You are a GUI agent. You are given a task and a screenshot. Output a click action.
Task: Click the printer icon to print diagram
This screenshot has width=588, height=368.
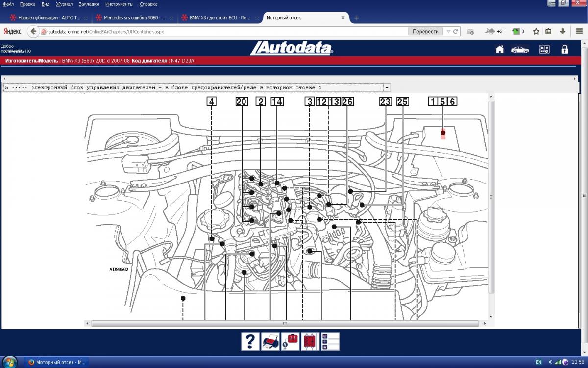click(270, 342)
